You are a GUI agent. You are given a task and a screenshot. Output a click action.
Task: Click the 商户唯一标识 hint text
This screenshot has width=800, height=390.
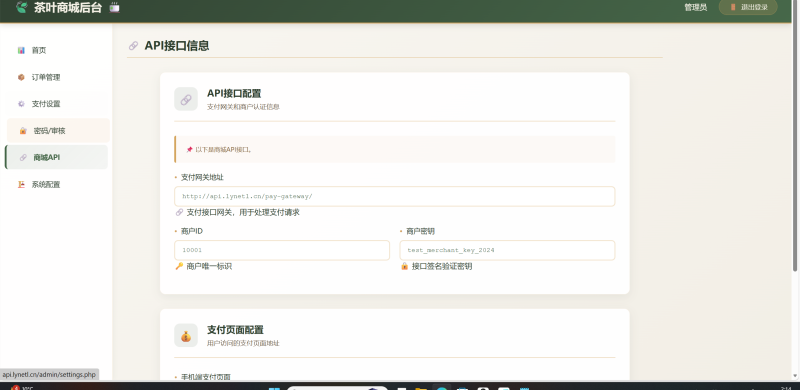209,266
